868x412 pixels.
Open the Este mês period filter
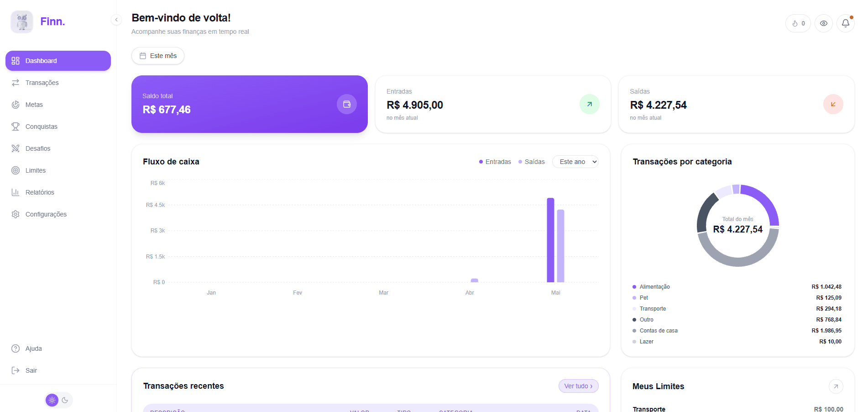[158, 56]
